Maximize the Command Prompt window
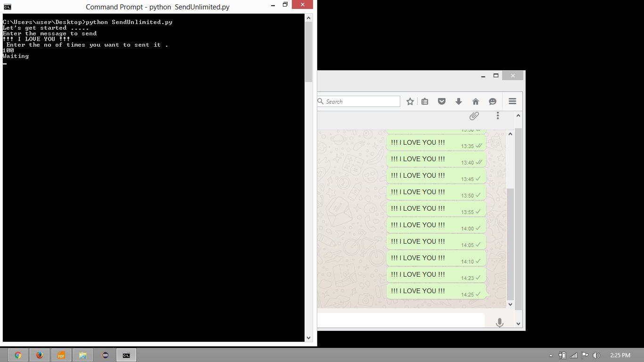 [285, 5]
